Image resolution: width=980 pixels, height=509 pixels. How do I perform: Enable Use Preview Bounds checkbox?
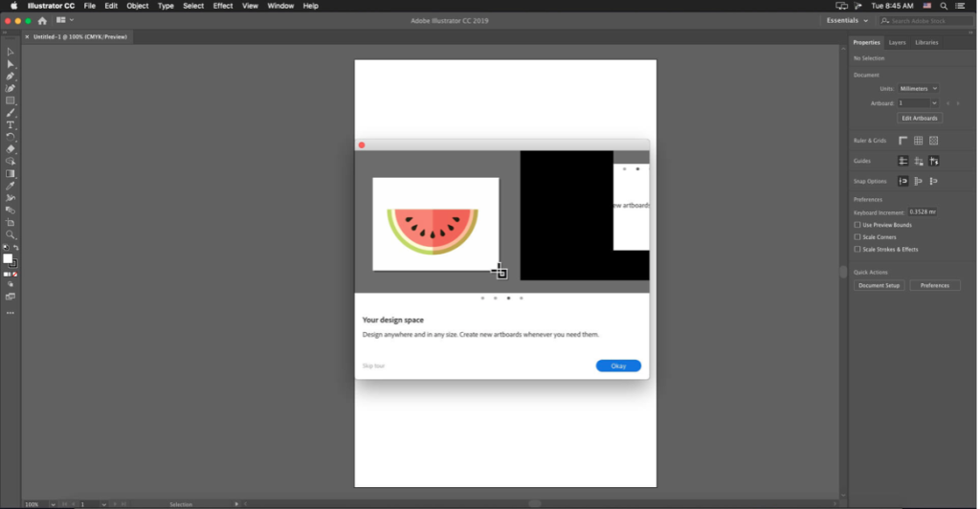(857, 225)
